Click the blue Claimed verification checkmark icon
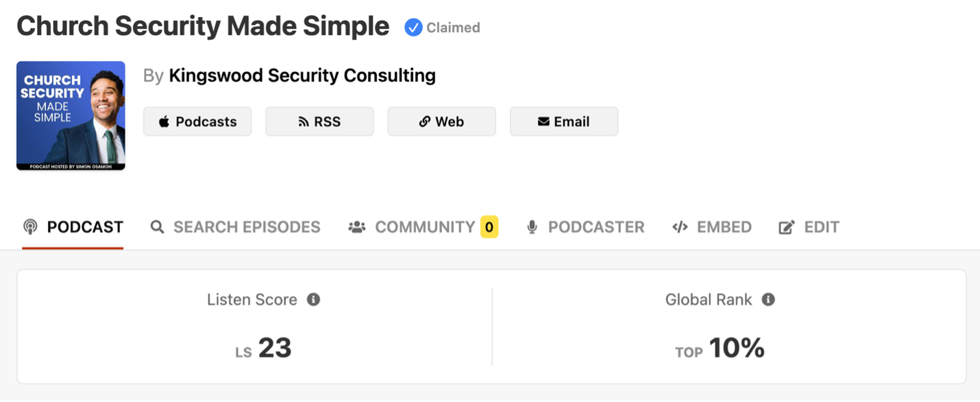 413,27
